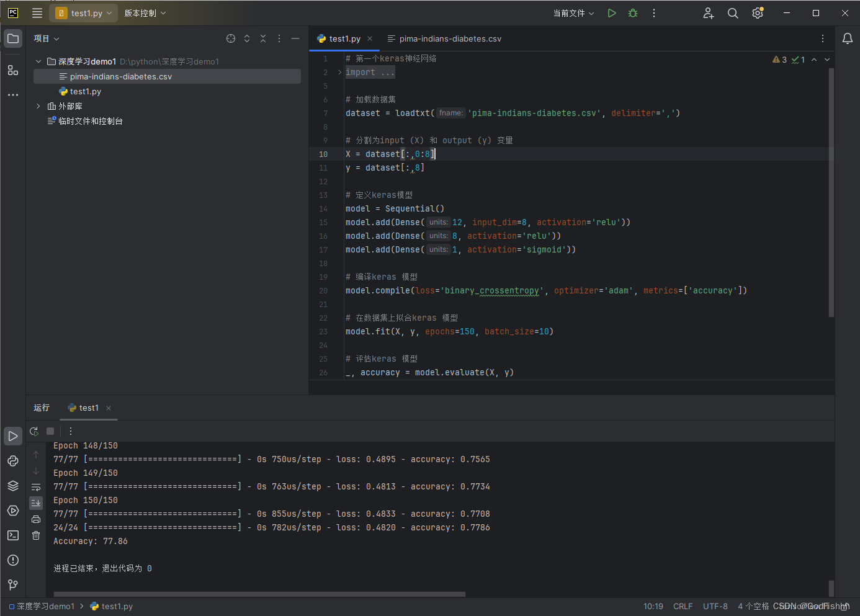The height and width of the screenshot is (616, 860).
Task: Click the editor vertical scrollbar
Action: pos(831,192)
